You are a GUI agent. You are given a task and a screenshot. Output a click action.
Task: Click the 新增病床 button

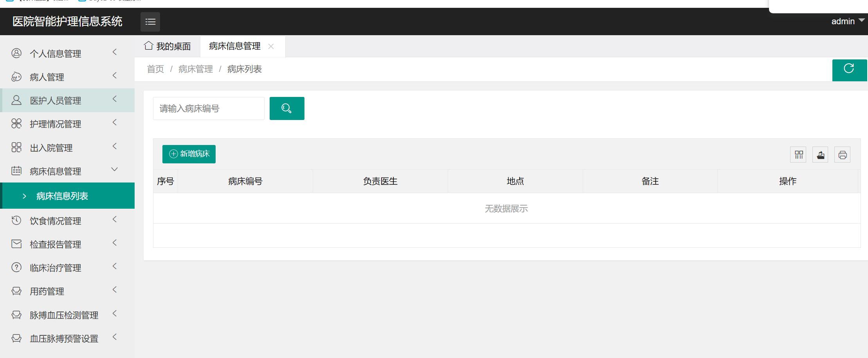coord(189,154)
